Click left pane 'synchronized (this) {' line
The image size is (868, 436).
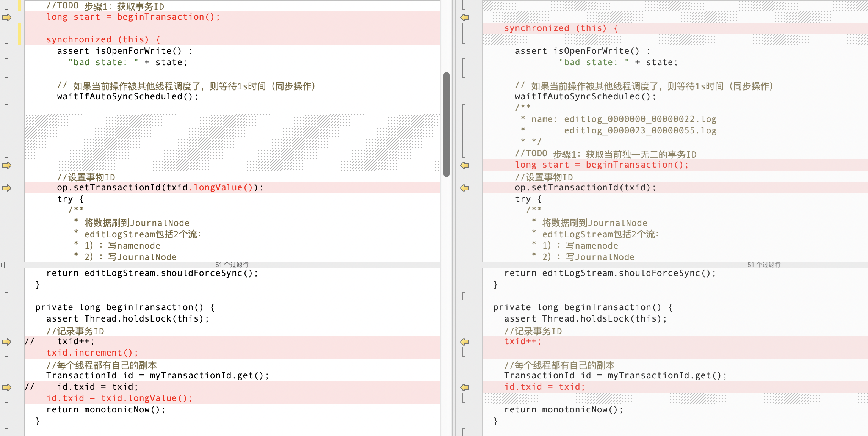pos(103,40)
